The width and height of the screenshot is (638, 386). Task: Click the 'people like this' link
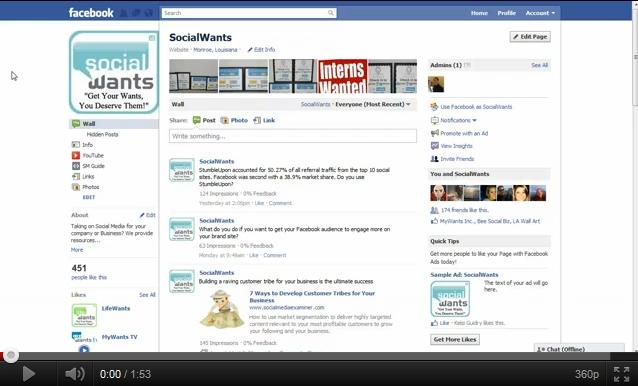[x=89, y=277]
